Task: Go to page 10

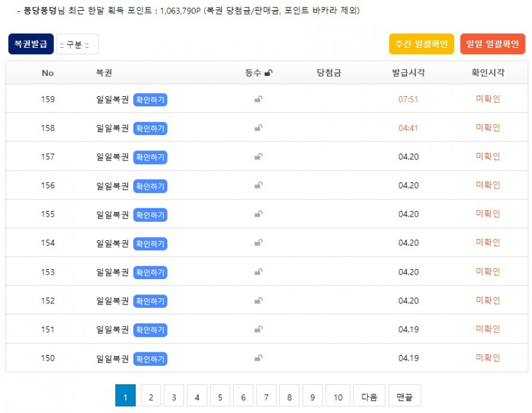Action: [x=338, y=395]
